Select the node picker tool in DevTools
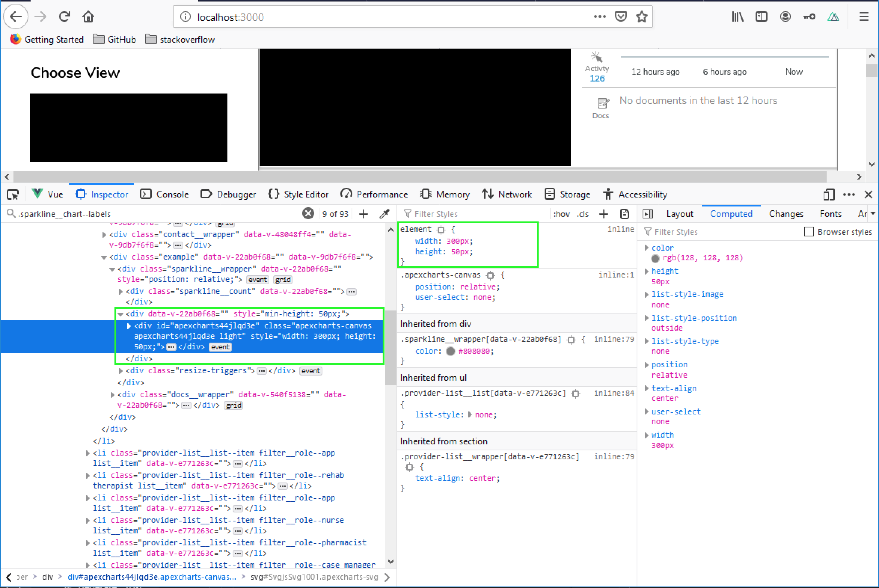 tap(12, 194)
